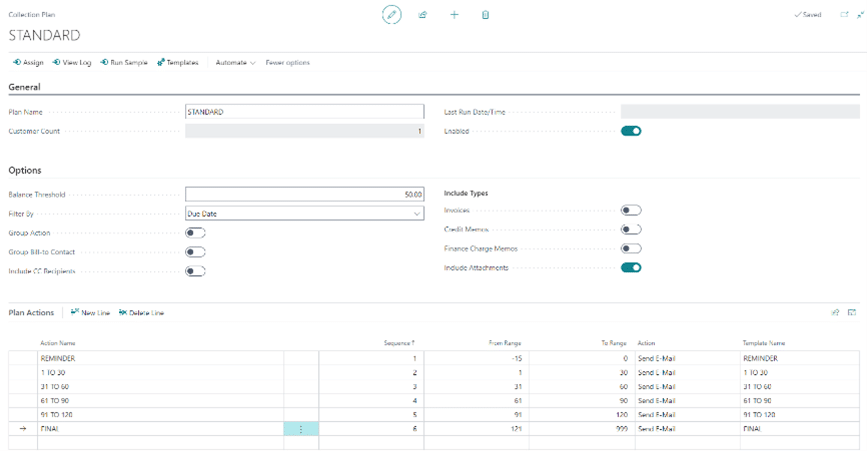Select the 1 TO 30 action name cell

[160, 373]
